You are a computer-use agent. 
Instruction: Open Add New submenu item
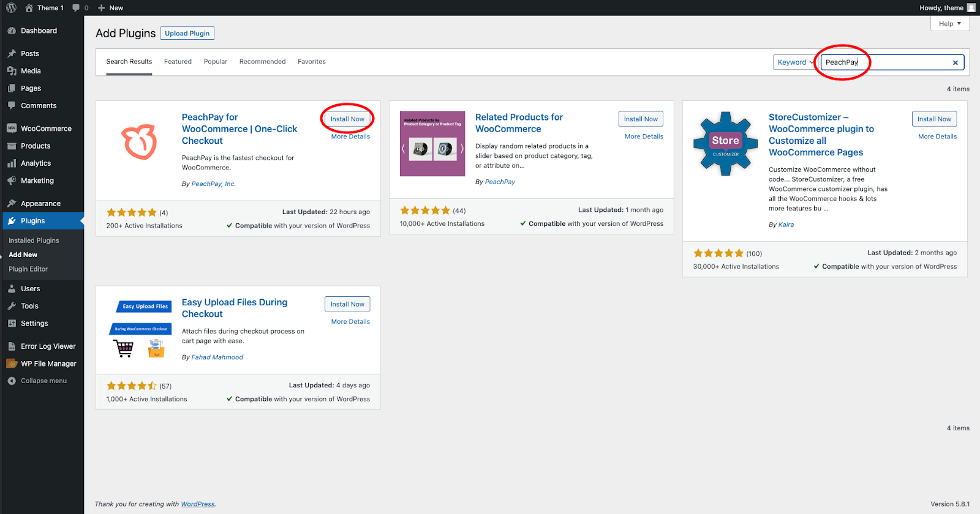pos(23,255)
